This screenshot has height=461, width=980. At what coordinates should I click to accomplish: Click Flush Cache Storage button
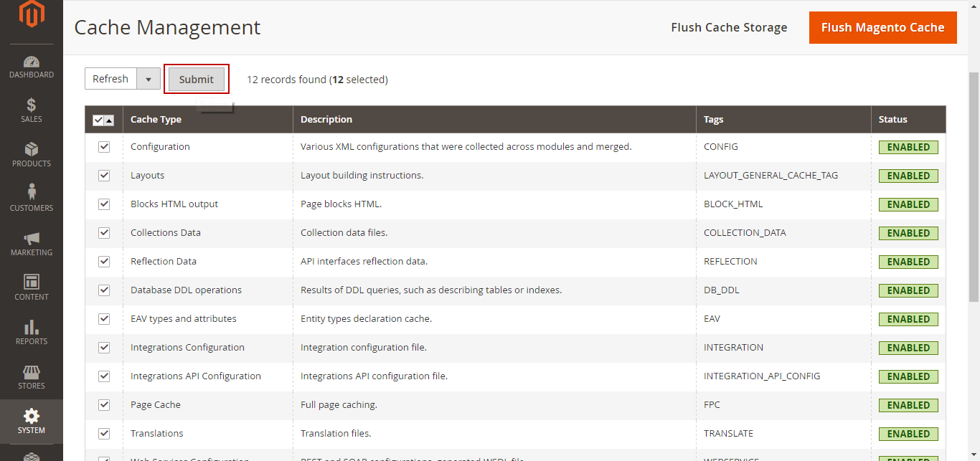tap(729, 27)
